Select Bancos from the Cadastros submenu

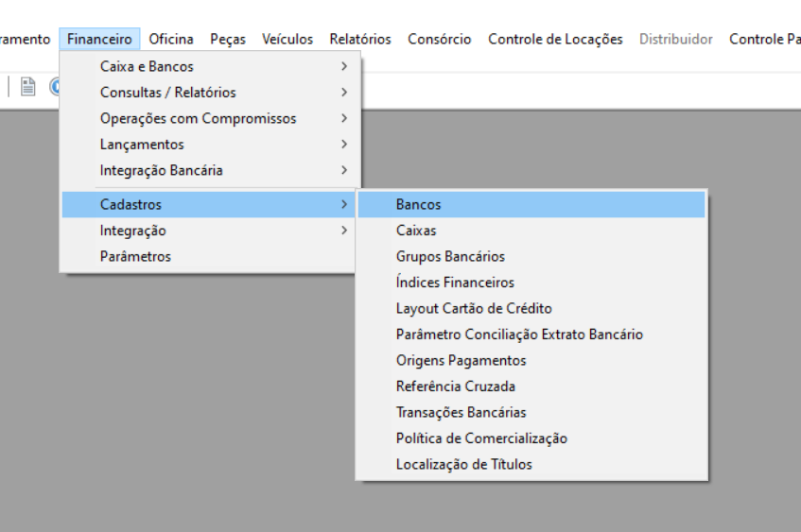click(x=531, y=205)
